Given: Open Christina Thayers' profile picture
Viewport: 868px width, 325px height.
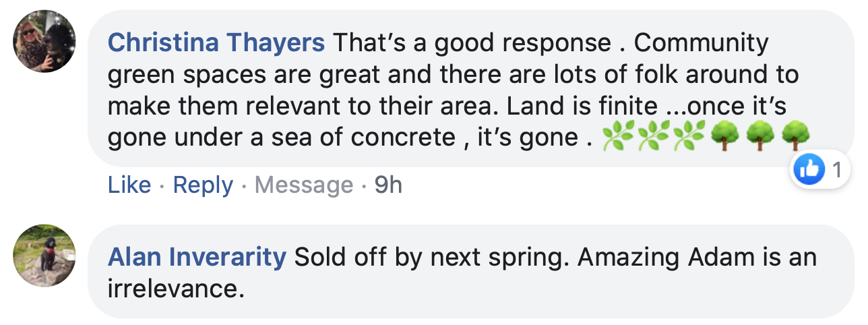Looking at the screenshot, I should 44,41.
